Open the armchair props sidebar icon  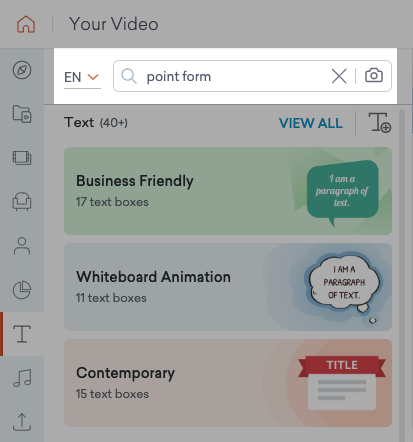click(22, 202)
